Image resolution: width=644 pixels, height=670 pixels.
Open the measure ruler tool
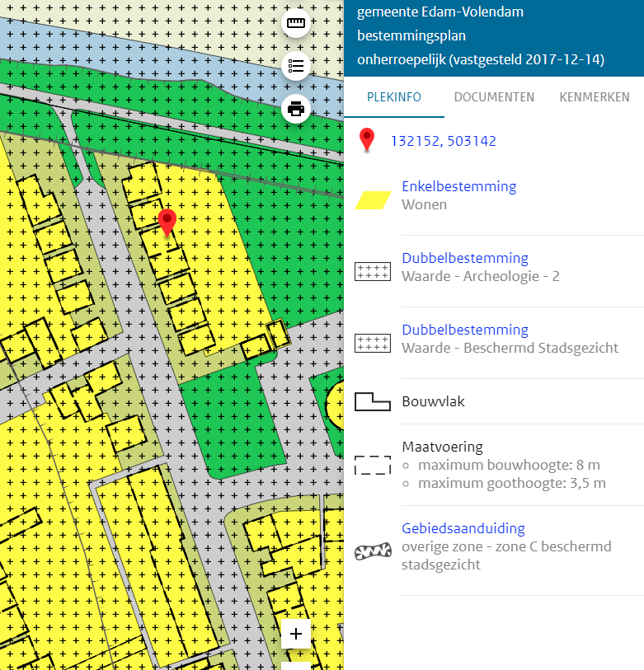coord(296,22)
